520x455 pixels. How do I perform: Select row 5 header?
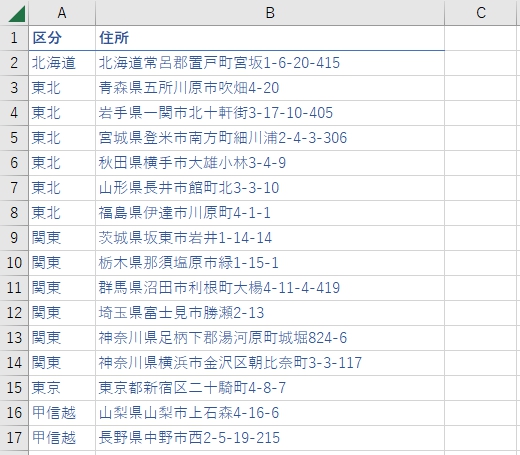pos(14,138)
